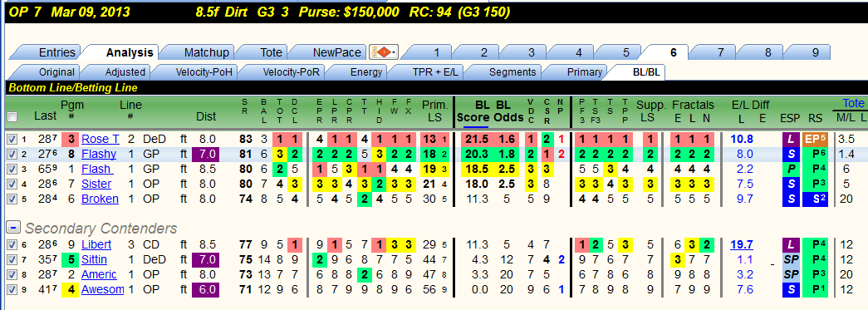
Task: Click the Supp. LS column header
Action: (x=650, y=111)
